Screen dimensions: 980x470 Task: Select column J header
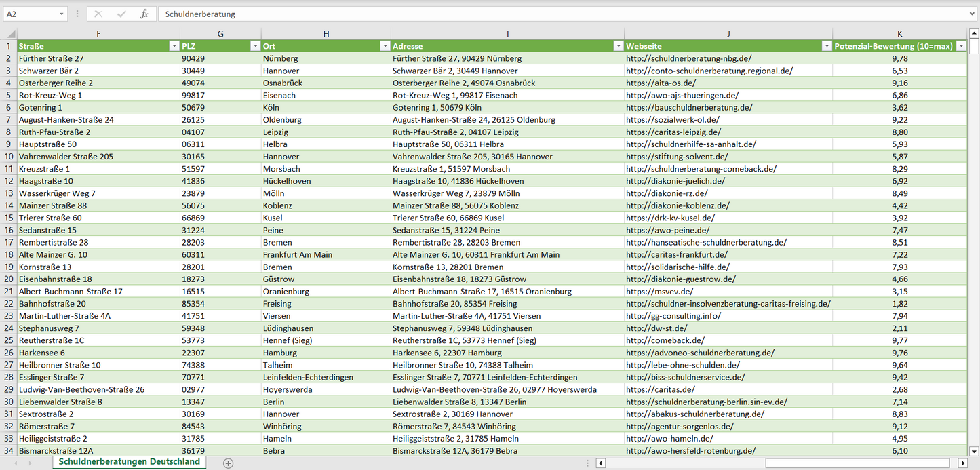click(728, 34)
